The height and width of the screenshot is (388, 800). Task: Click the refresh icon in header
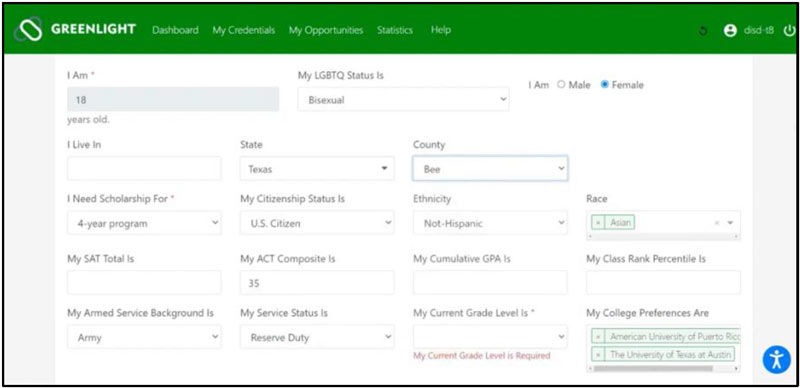(703, 31)
